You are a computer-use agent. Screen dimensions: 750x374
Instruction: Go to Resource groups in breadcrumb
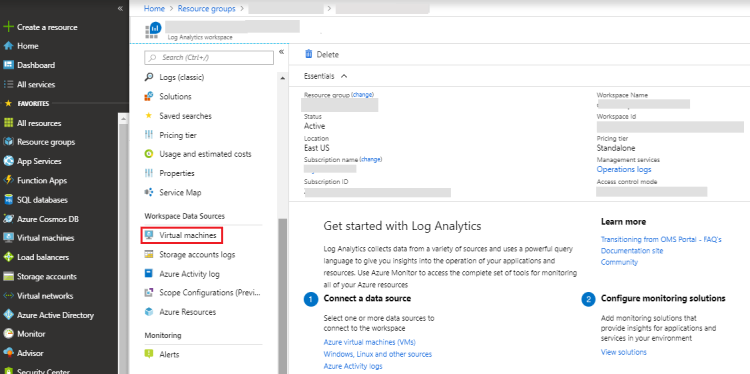coord(207,9)
